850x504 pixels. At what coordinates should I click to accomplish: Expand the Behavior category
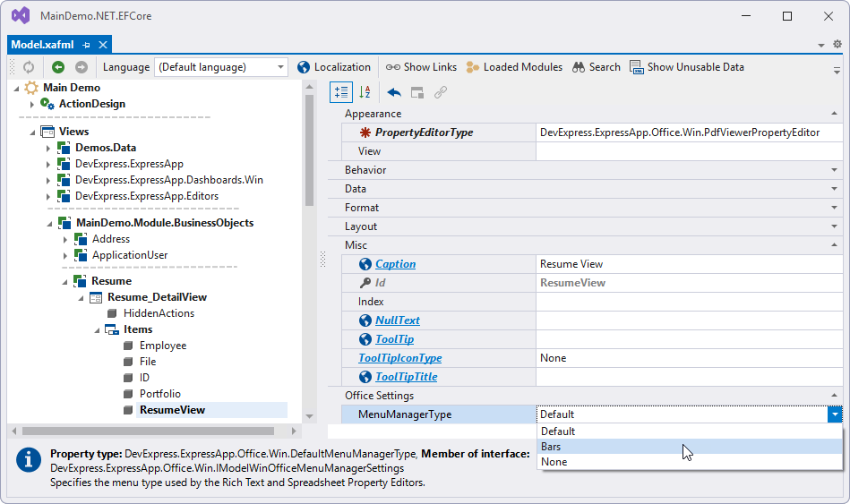834,170
